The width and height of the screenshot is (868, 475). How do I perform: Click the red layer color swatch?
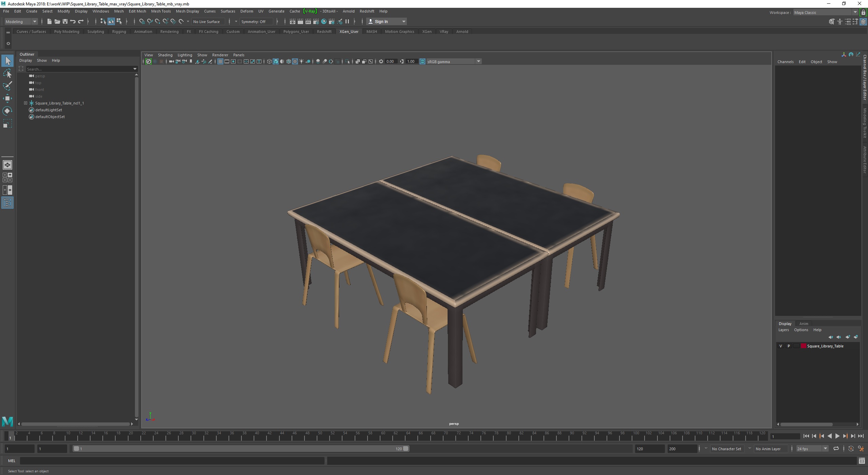coord(803,346)
